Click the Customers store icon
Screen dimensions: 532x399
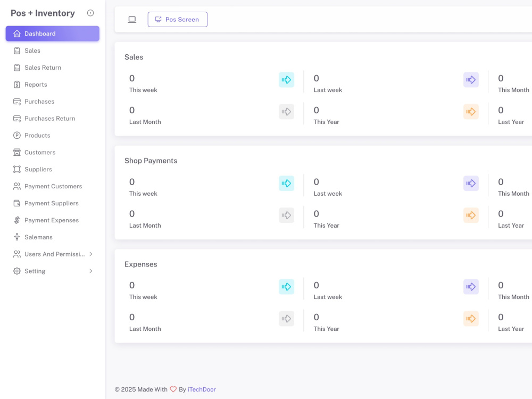[x=17, y=152]
